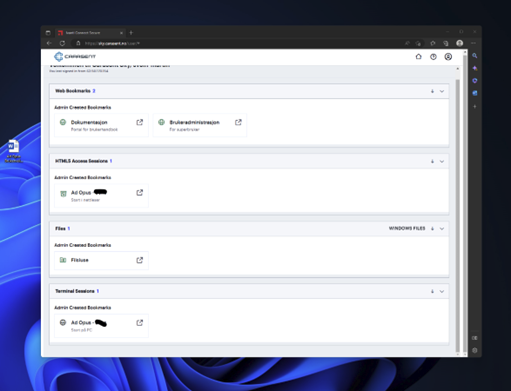
Task: Click the Carasent logo
Action: (75, 57)
